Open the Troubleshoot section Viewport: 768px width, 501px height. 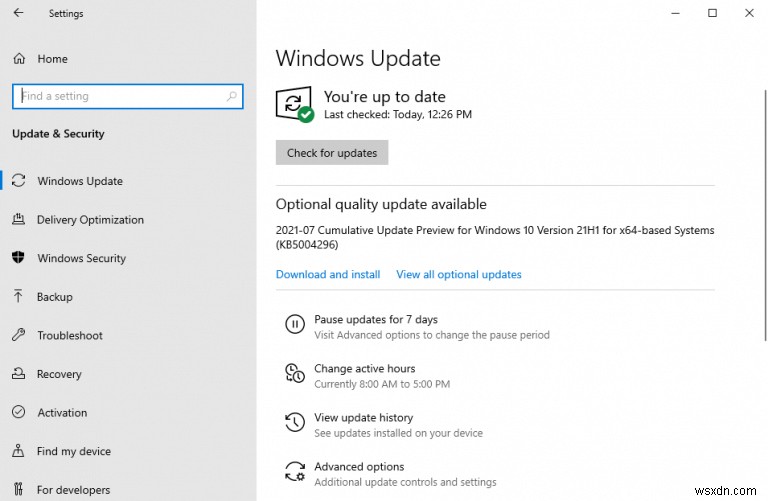click(70, 335)
